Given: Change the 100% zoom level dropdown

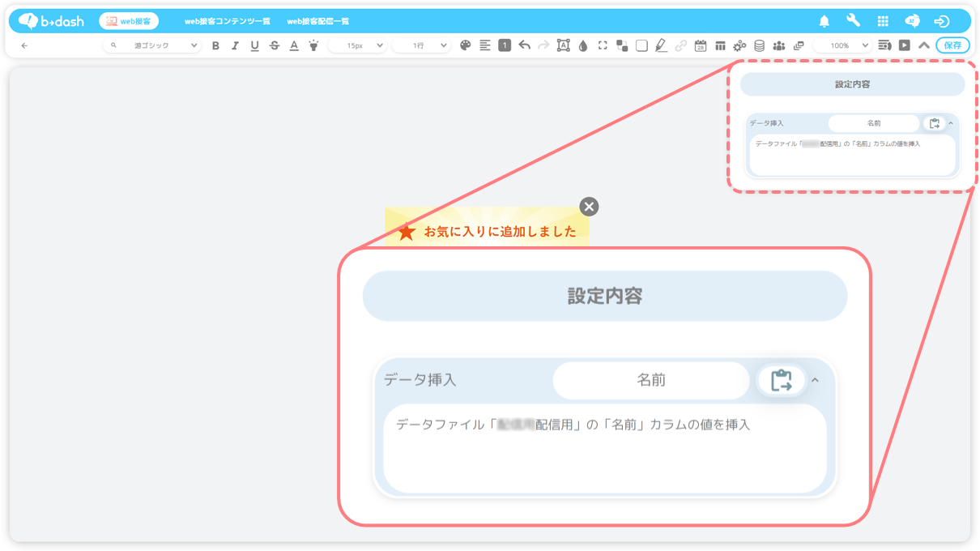Looking at the screenshot, I should pos(842,46).
